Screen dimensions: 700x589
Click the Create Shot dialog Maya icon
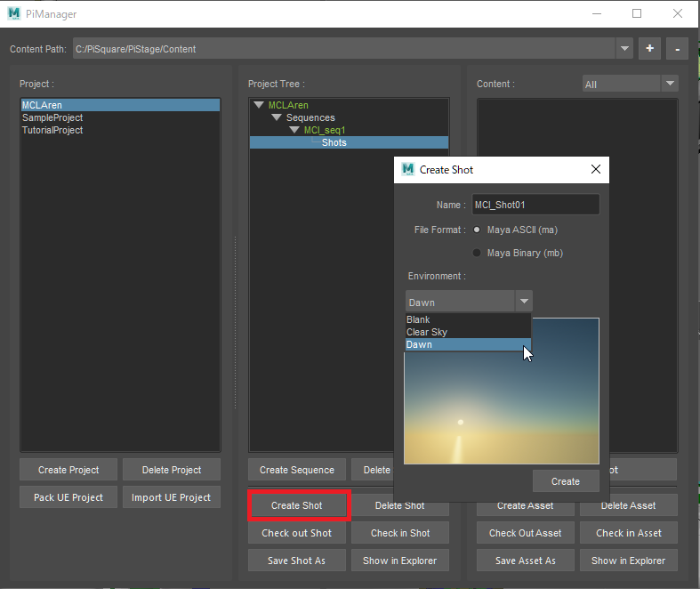(408, 169)
